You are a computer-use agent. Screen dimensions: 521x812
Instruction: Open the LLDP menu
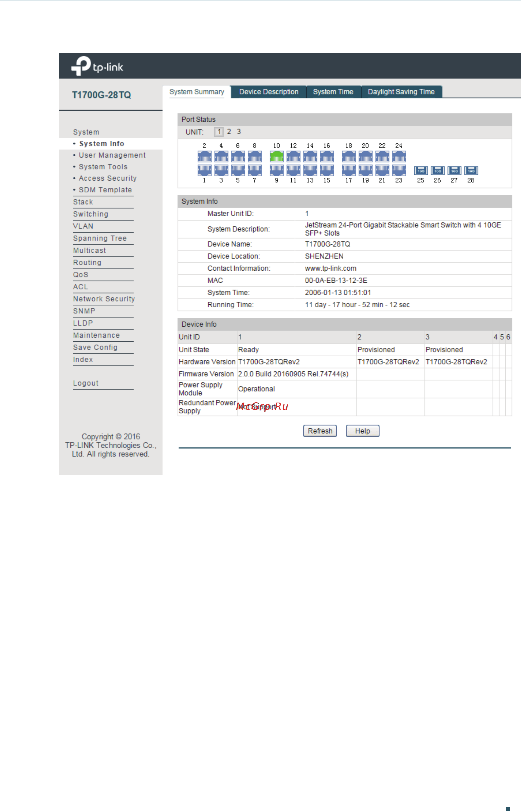(x=83, y=323)
